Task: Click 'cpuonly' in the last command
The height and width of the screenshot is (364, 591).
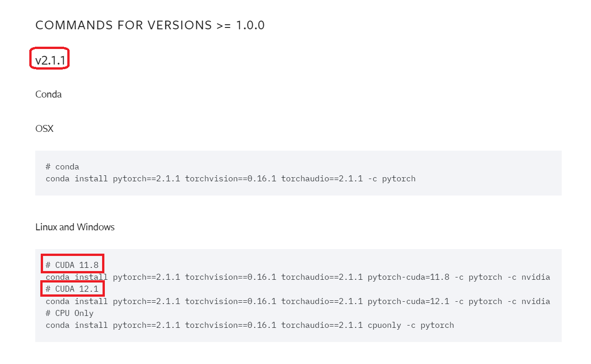Action: pyautogui.click(x=385, y=325)
